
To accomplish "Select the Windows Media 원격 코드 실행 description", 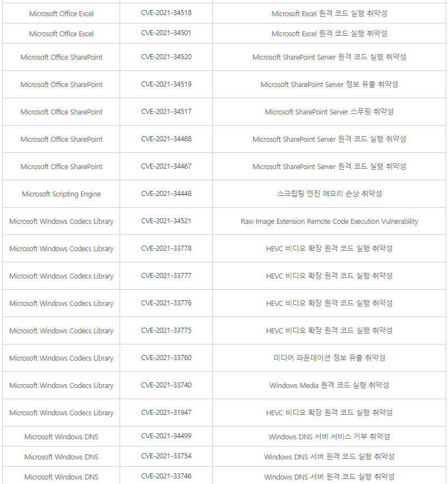I will pos(329,385).
